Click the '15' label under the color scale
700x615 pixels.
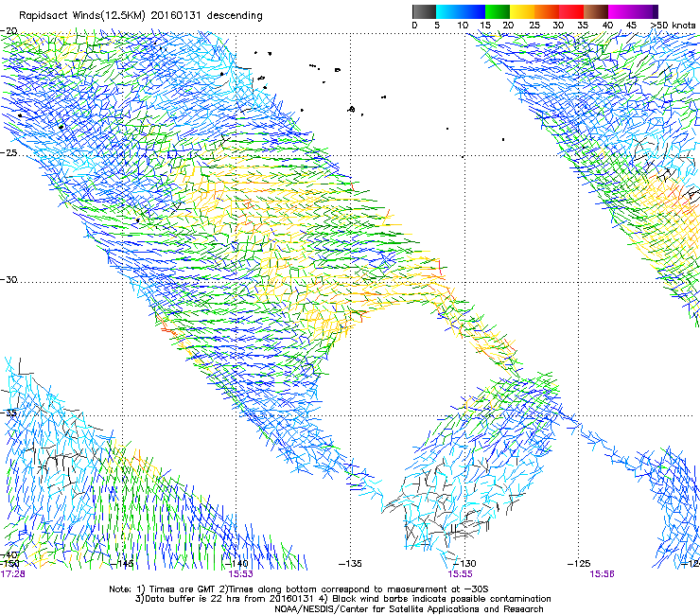pos(485,26)
